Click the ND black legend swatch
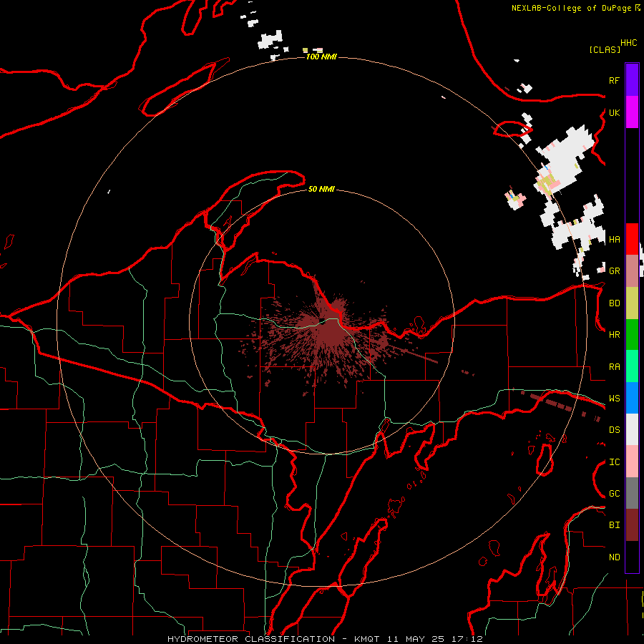This screenshot has height=644, width=644. coord(632,557)
